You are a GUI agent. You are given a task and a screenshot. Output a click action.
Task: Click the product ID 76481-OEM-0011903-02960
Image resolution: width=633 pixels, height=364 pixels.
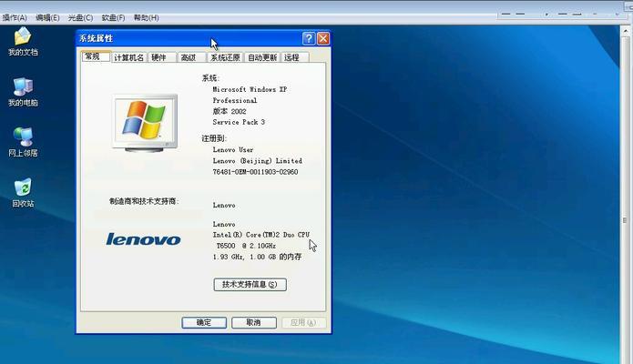pos(255,172)
